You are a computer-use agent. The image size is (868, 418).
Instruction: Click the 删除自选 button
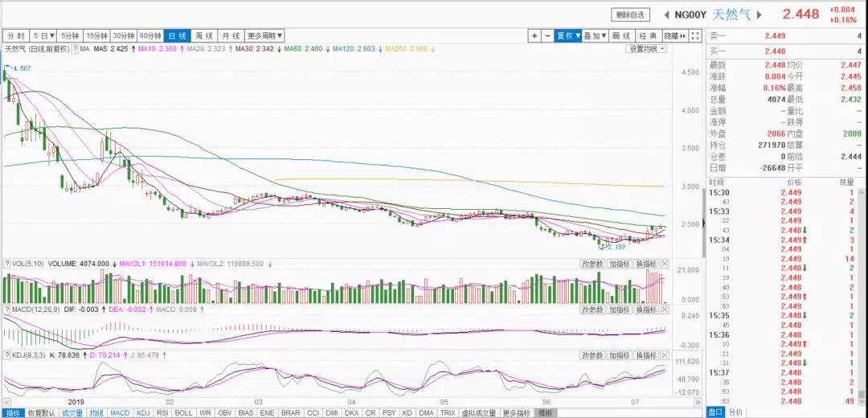pos(632,14)
